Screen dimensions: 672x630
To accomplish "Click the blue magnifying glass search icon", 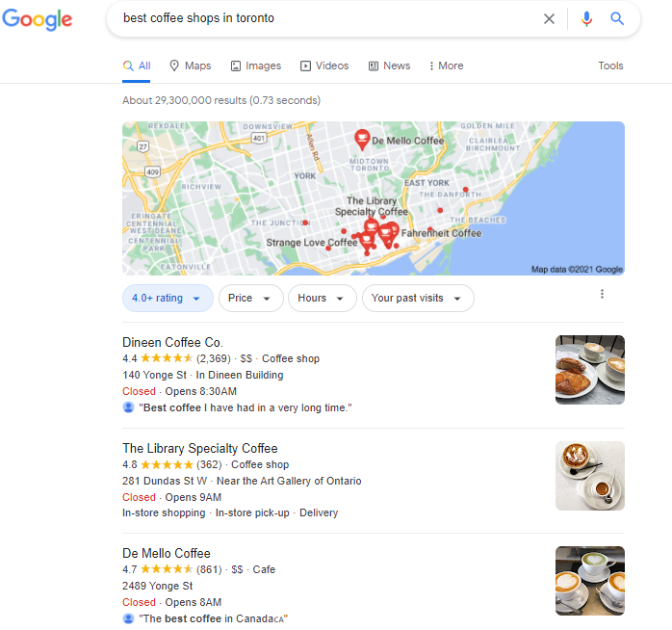I will point(617,18).
